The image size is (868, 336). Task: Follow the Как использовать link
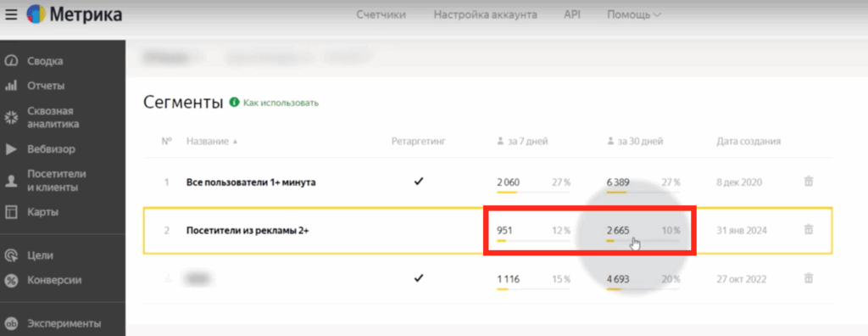point(281,103)
